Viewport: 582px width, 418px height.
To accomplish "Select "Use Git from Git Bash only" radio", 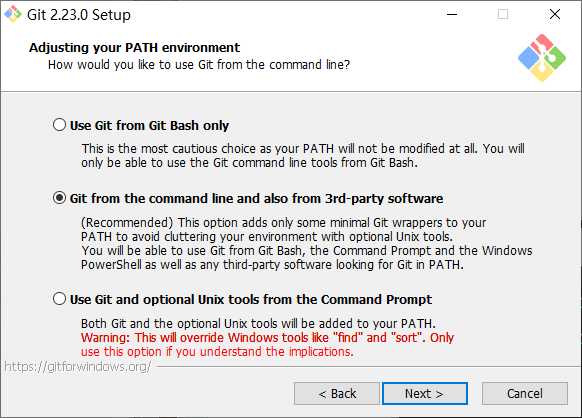I will pos(59,125).
